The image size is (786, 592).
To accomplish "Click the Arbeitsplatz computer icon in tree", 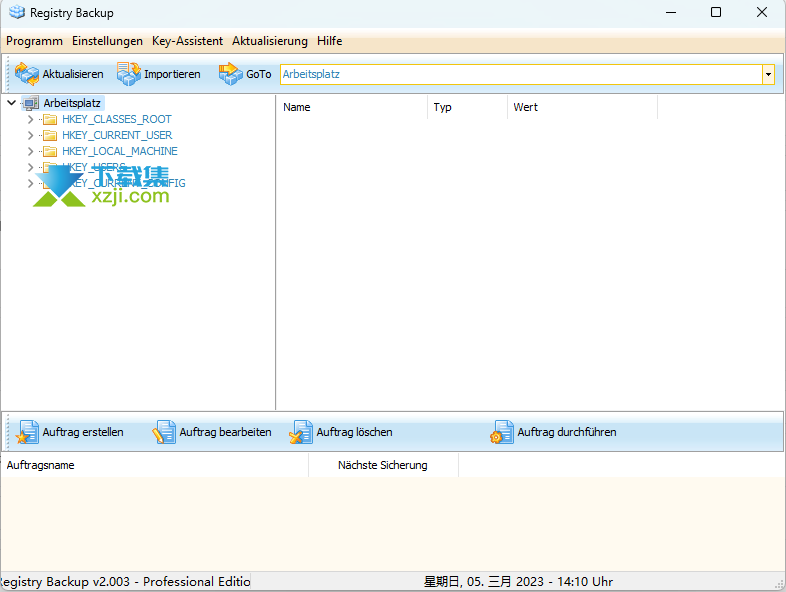I will click(x=31, y=103).
